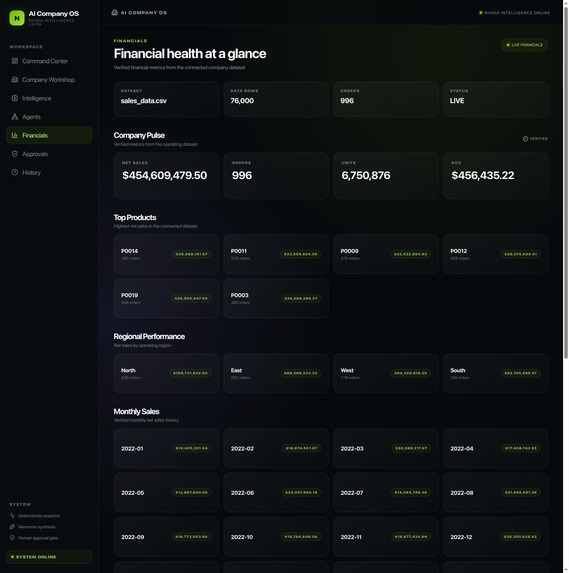Click the Command Center sidebar icon
The image size is (569, 573).
click(x=15, y=61)
